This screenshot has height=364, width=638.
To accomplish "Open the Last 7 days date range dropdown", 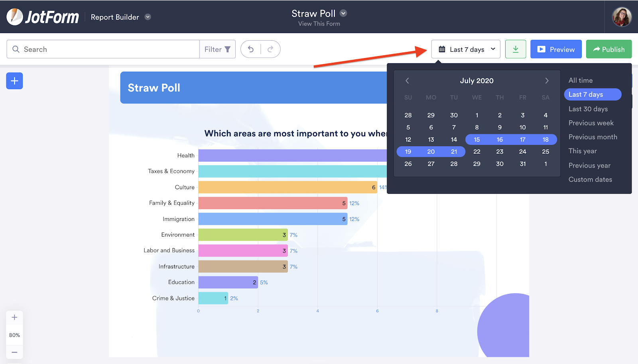I will click(466, 49).
